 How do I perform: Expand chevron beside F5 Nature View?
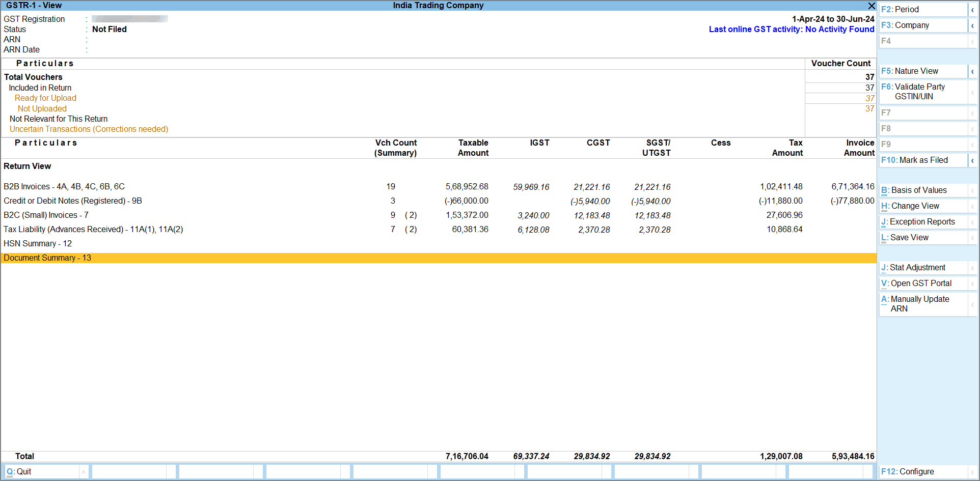(973, 71)
